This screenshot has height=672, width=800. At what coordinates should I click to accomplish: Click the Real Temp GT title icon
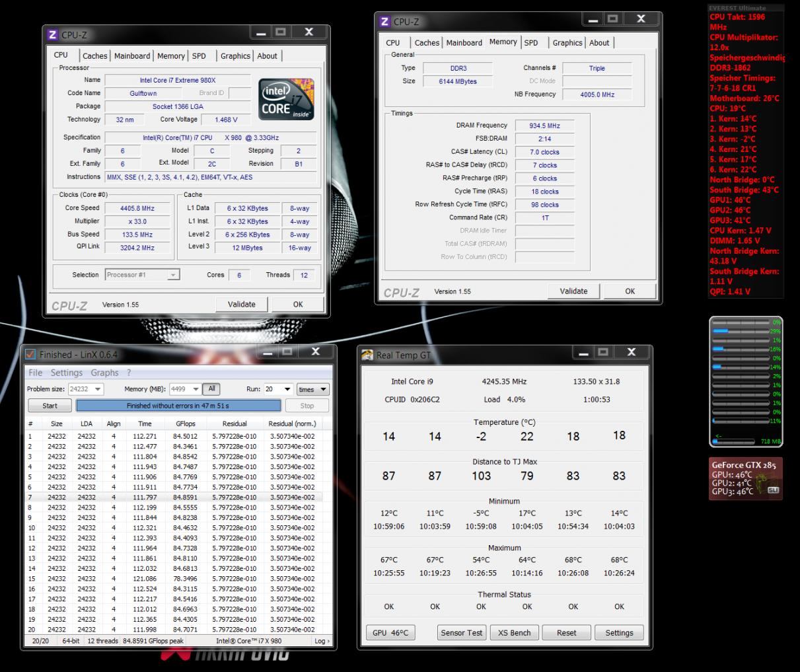point(367,355)
